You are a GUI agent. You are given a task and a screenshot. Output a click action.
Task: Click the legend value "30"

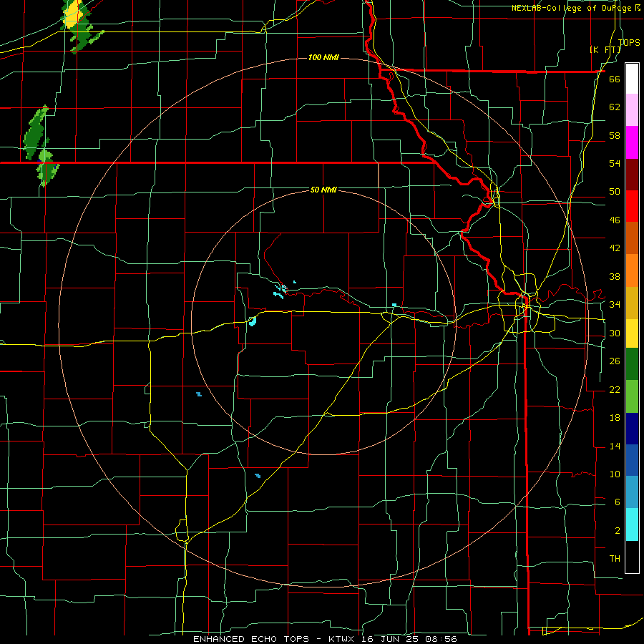[x=615, y=333]
